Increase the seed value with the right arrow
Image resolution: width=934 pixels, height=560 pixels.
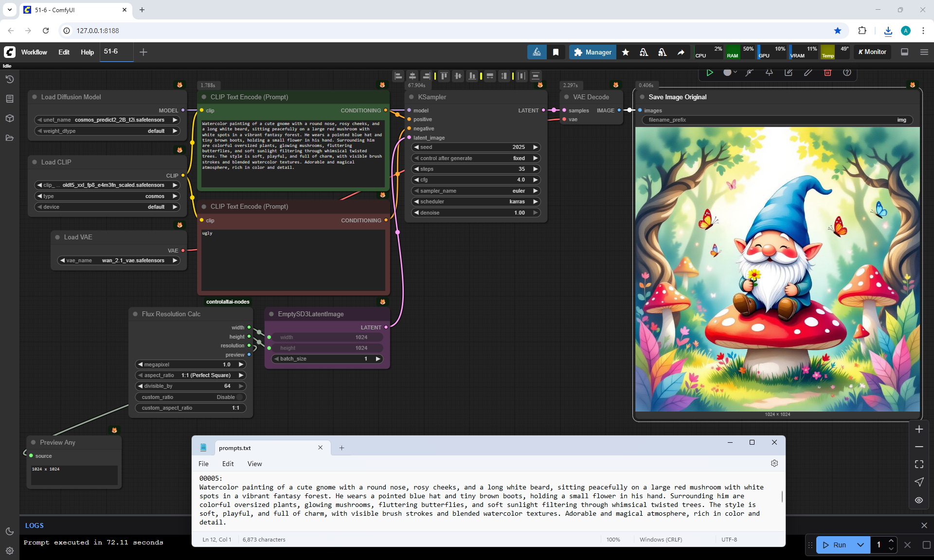pos(536,147)
